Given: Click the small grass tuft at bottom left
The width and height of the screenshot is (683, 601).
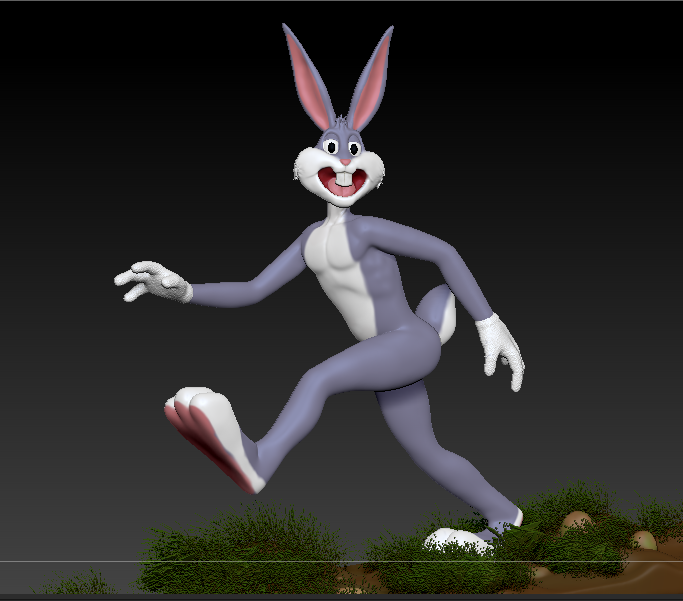Looking at the screenshot, I should tap(82, 584).
